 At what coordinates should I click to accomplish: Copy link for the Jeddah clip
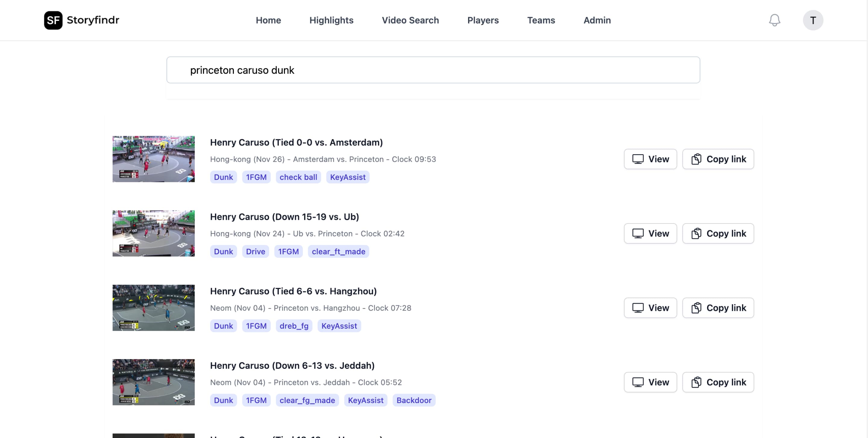pyautogui.click(x=718, y=382)
